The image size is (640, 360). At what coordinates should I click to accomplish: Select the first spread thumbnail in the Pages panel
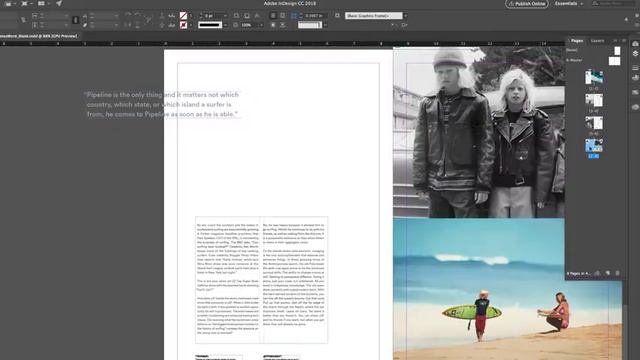click(594, 77)
